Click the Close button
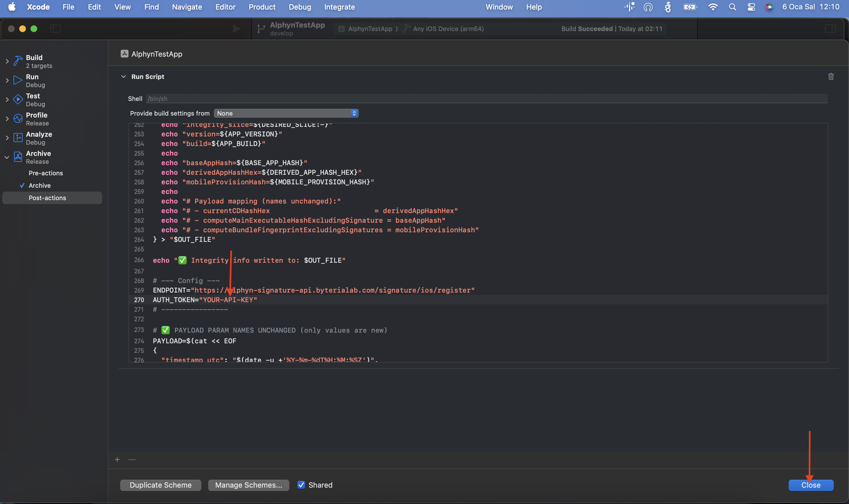The height and width of the screenshot is (504, 849). click(x=811, y=485)
